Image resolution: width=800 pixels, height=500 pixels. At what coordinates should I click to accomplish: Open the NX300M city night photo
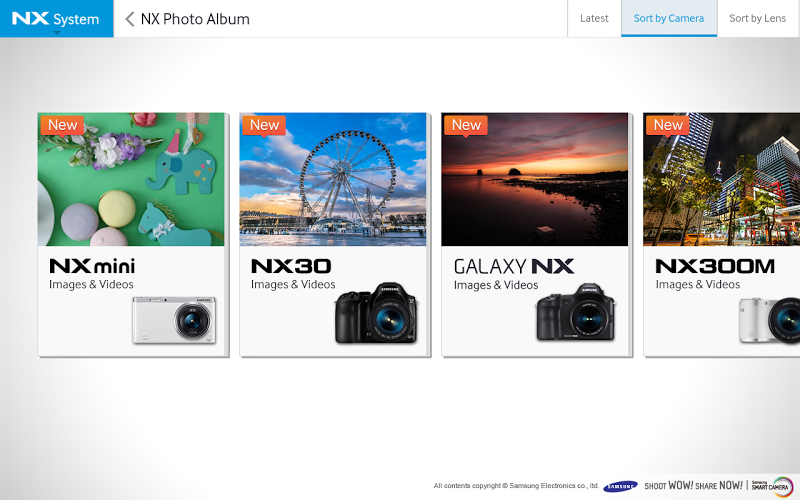coord(721,179)
